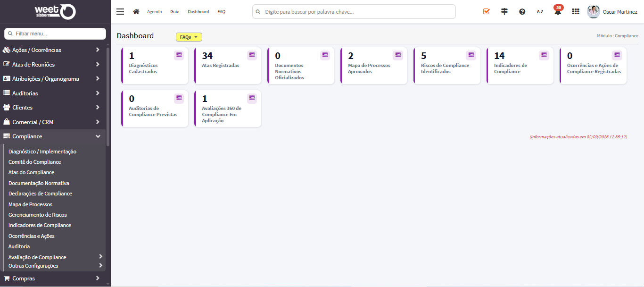This screenshot has height=287, width=644.
Task: Open Agenda in the top navigation
Action: [154, 12]
